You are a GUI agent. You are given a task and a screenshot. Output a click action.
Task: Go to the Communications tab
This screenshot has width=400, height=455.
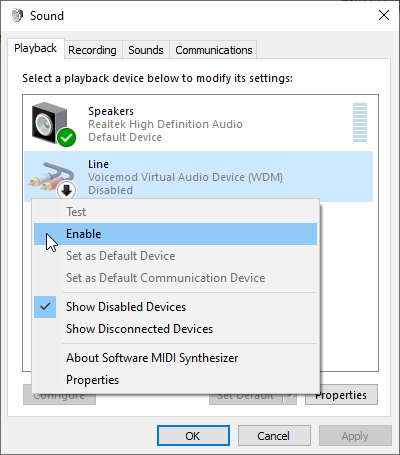[214, 50]
